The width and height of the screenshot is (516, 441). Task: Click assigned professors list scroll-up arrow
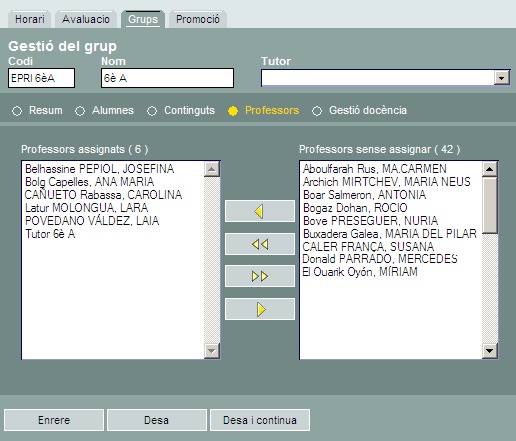coord(212,169)
